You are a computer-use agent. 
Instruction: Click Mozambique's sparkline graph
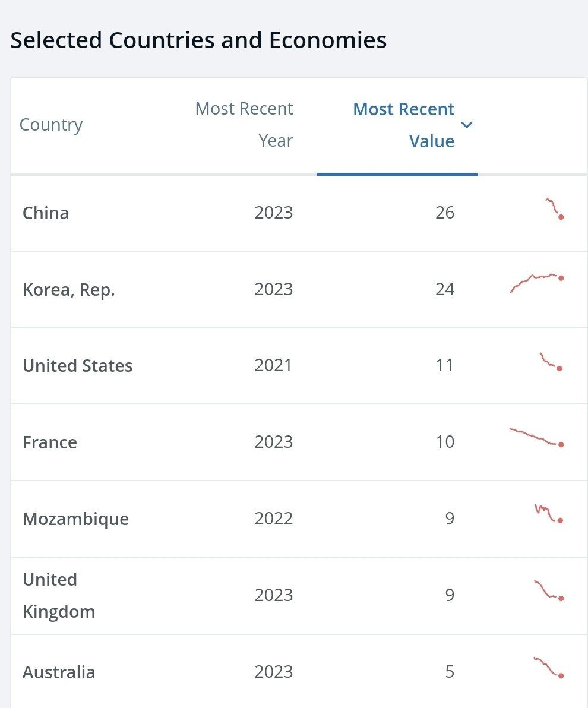click(x=549, y=513)
